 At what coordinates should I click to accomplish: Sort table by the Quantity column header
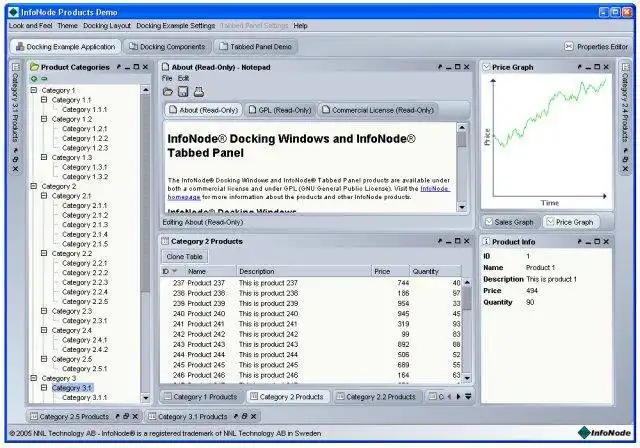tap(436, 271)
